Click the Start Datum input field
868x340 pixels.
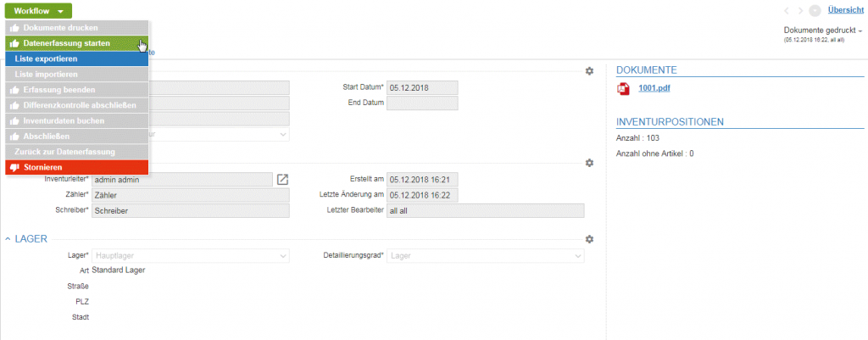[x=422, y=87]
